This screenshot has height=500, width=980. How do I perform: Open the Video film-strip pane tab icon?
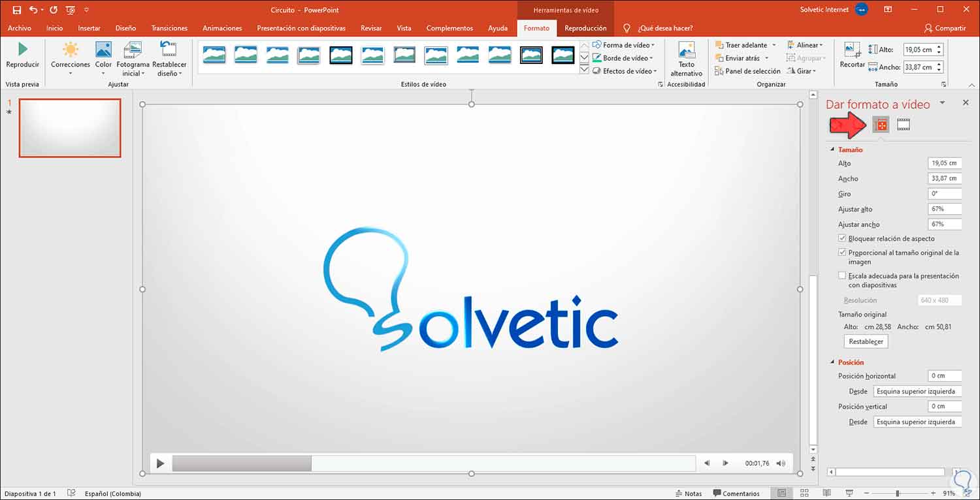point(904,124)
